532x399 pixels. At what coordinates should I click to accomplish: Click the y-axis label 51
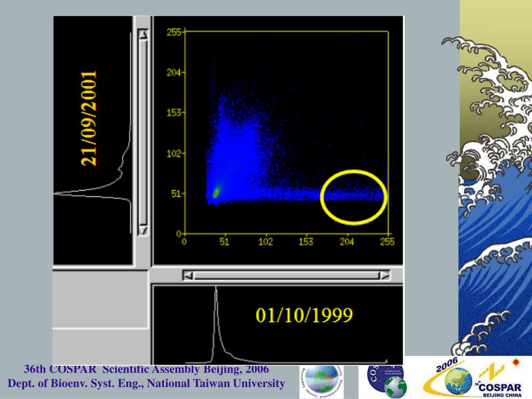[x=177, y=194]
